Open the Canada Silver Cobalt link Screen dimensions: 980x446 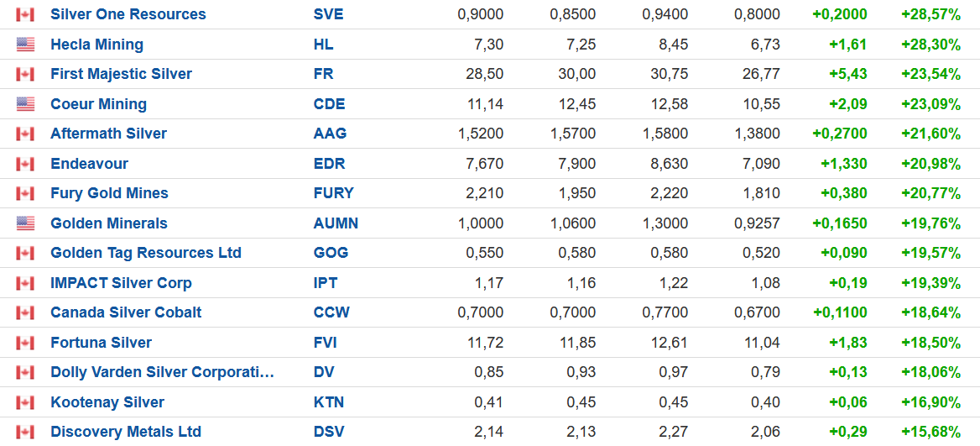(x=126, y=312)
